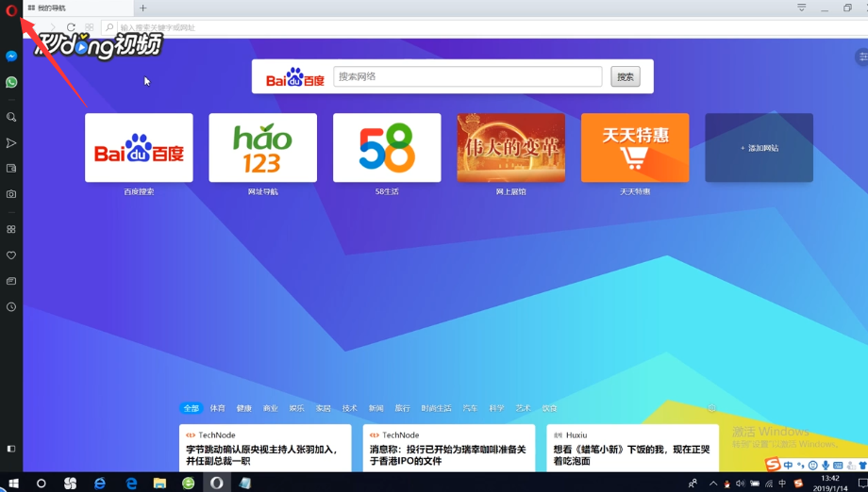Open personal news icon in sidebar
The image size is (868, 492).
pyautogui.click(x=11, y=281)
